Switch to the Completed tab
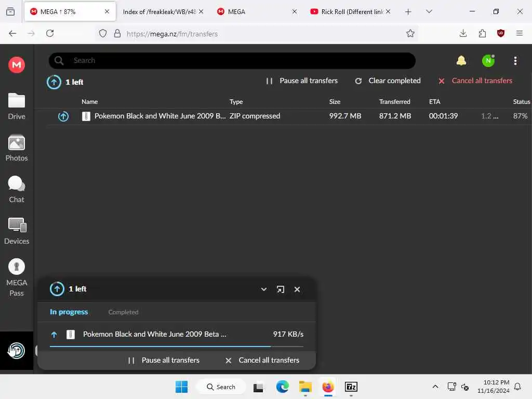The height and width of the screenshot is (399, 532). click(123, 312)
